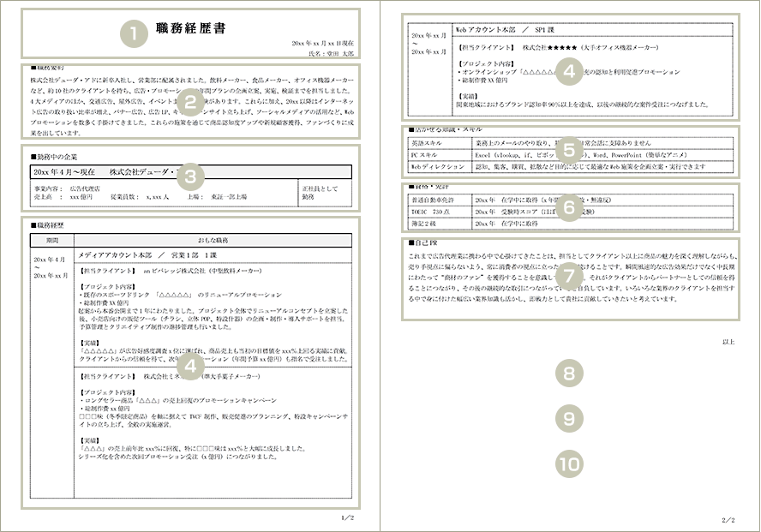Viewport: 761px width, 532px height.
Task: Select the 簿記2級 cell
Action: [x=440, y=224]
